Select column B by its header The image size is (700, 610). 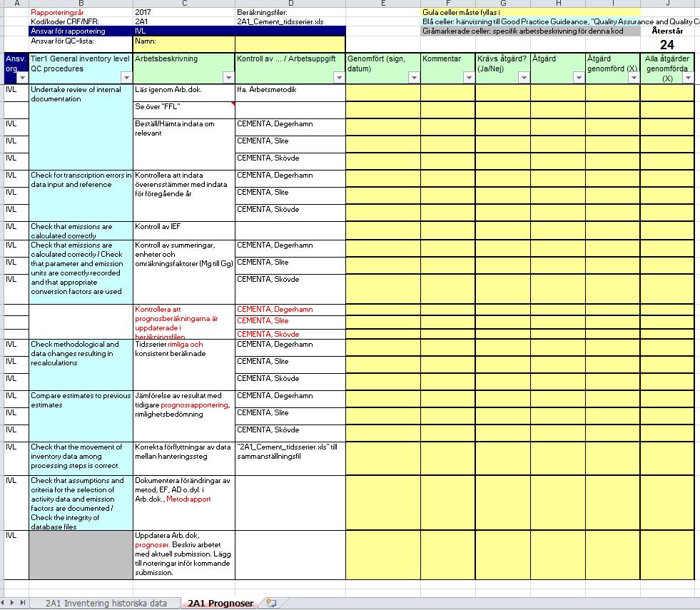pos(81,3)
